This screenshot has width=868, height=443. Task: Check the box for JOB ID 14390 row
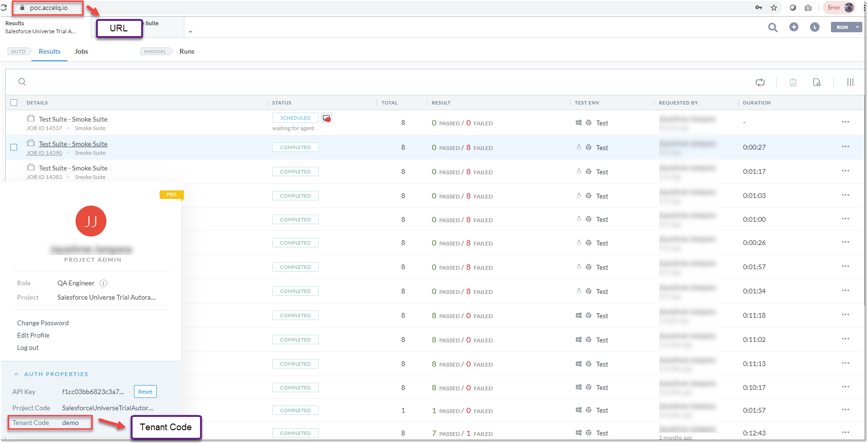14,147
